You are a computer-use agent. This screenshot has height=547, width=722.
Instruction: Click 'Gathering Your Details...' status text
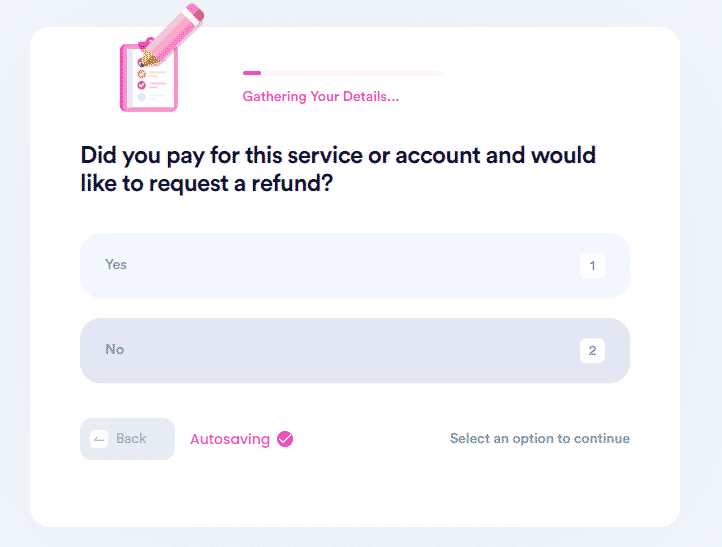(320, 97)
